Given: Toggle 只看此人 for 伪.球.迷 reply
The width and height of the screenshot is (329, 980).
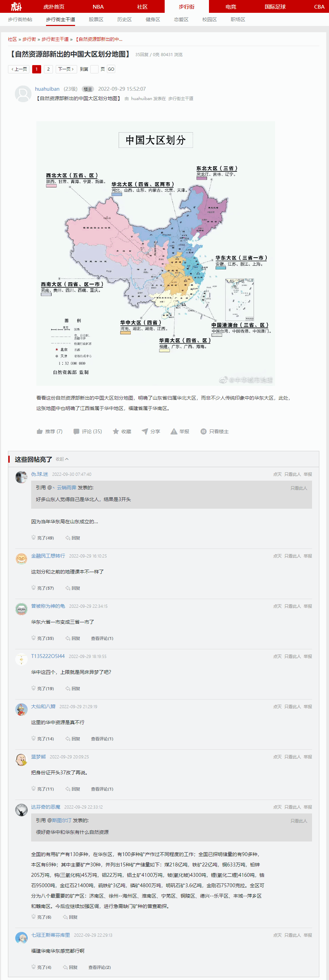Looking at the screenshot, I should 293,474.
